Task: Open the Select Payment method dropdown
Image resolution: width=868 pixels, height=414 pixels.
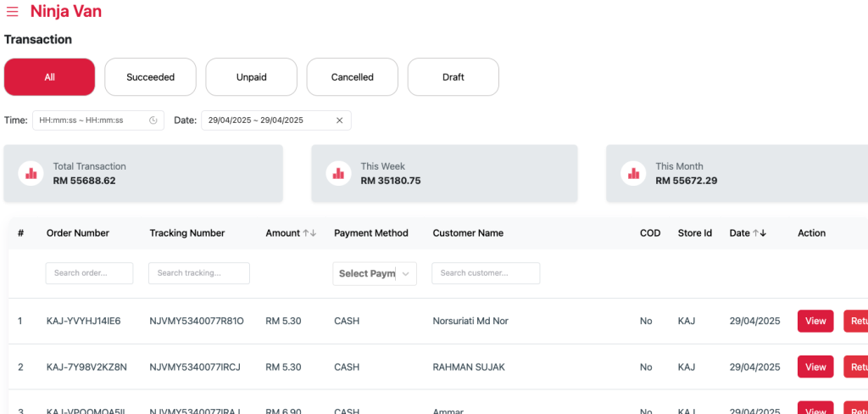Action: [x=375, y=274]
